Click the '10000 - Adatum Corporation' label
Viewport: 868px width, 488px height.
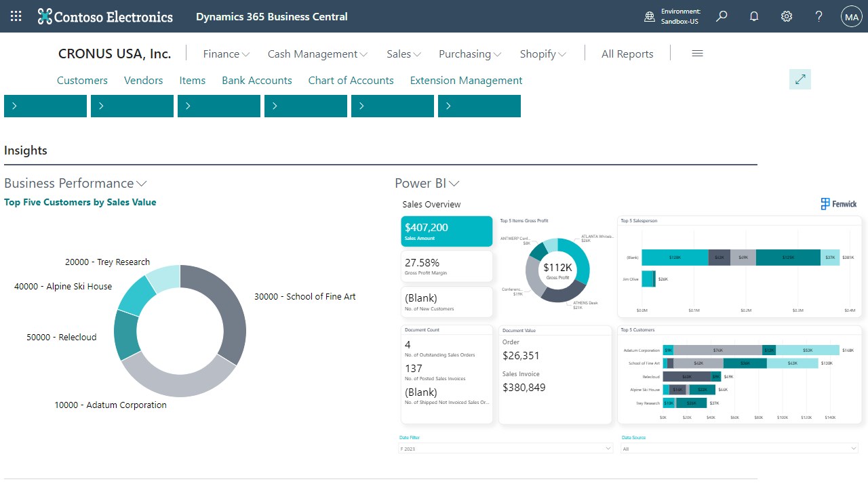click(111, 405)
